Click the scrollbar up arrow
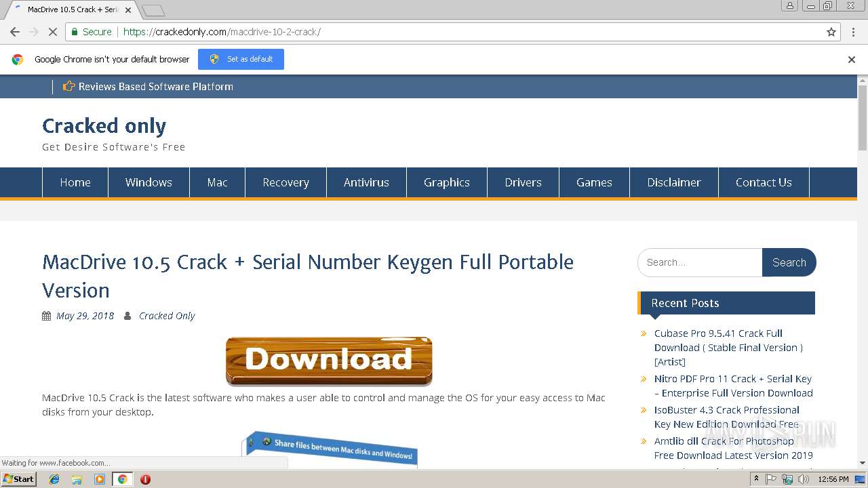The height and width of the screenshot is (488, 868). click(863, 80)
